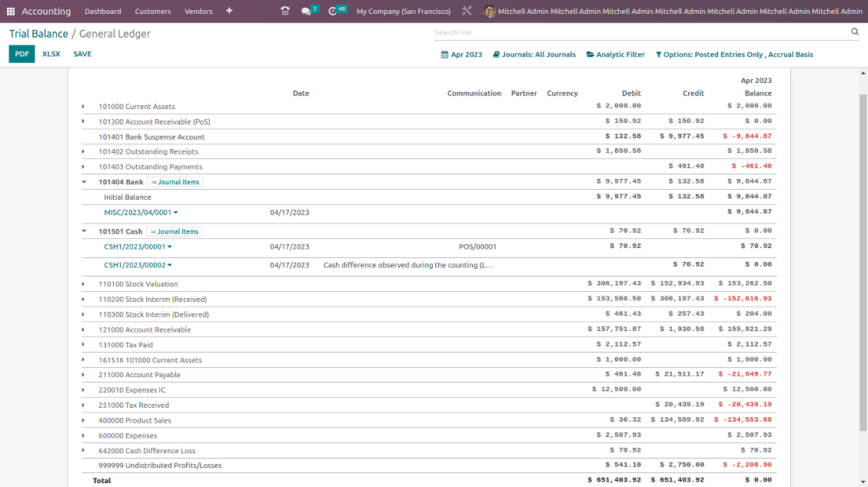Click the Accounting app title

(x=46, y=11)
